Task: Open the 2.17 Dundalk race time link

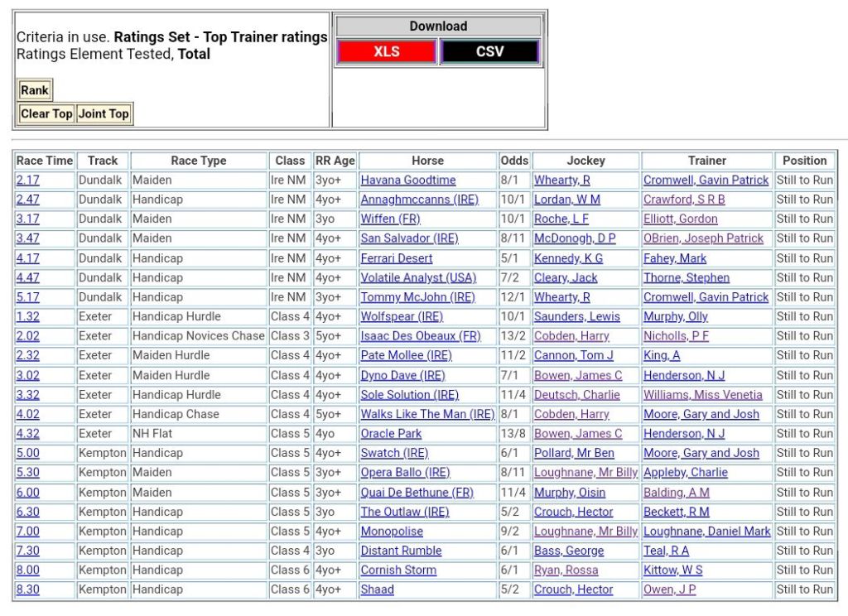Action: coord(27,180)
